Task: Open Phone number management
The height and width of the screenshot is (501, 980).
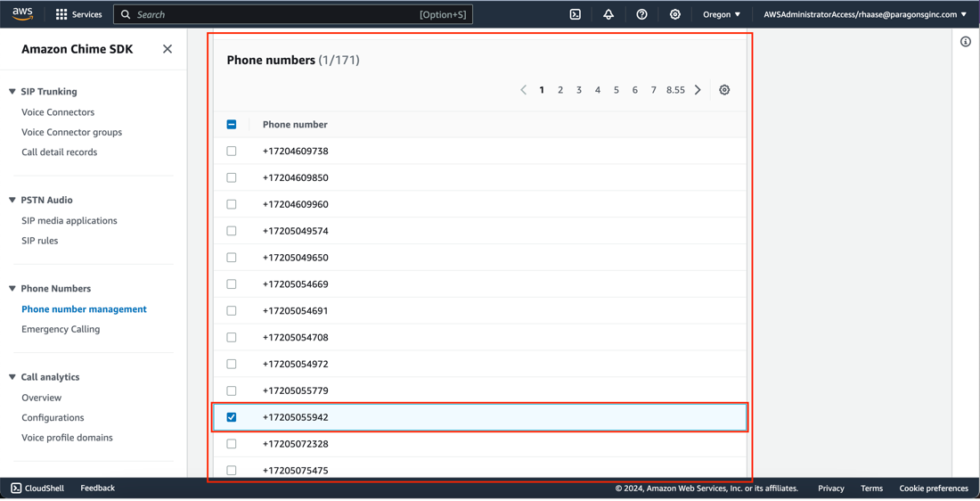Action: [85, 309]
